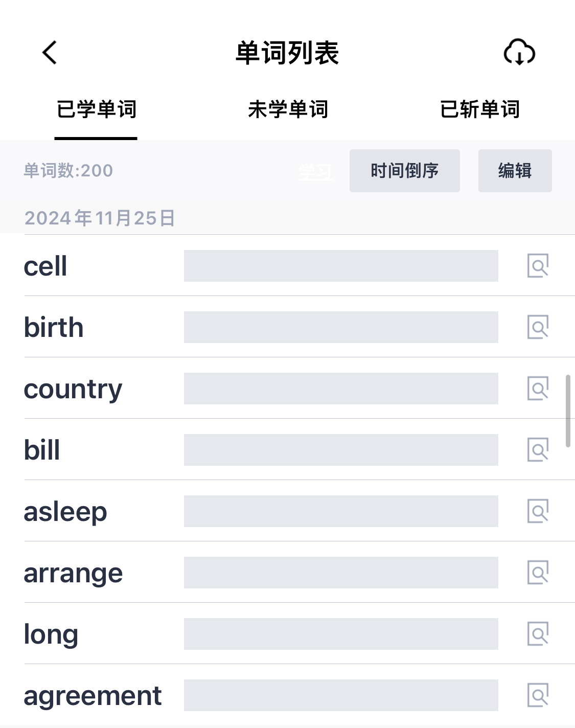Click the vertical scrollbar handle

click(x=568, y=411)
